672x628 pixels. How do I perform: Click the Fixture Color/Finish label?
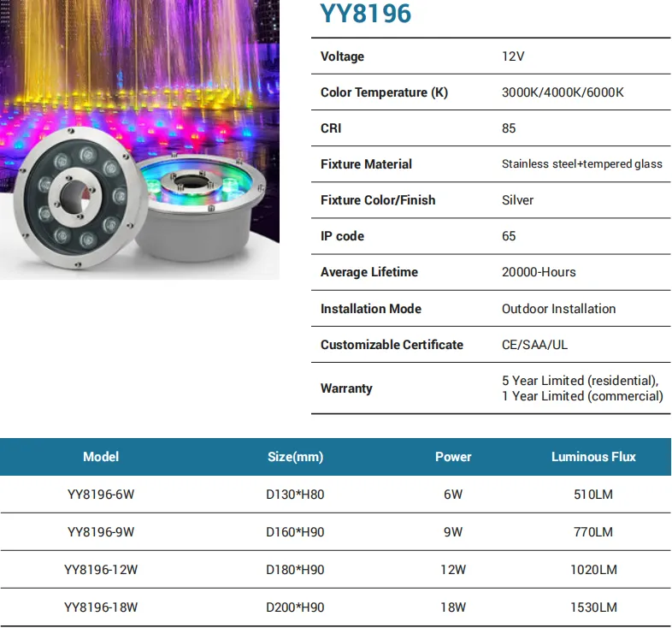[x=378, y=200]
